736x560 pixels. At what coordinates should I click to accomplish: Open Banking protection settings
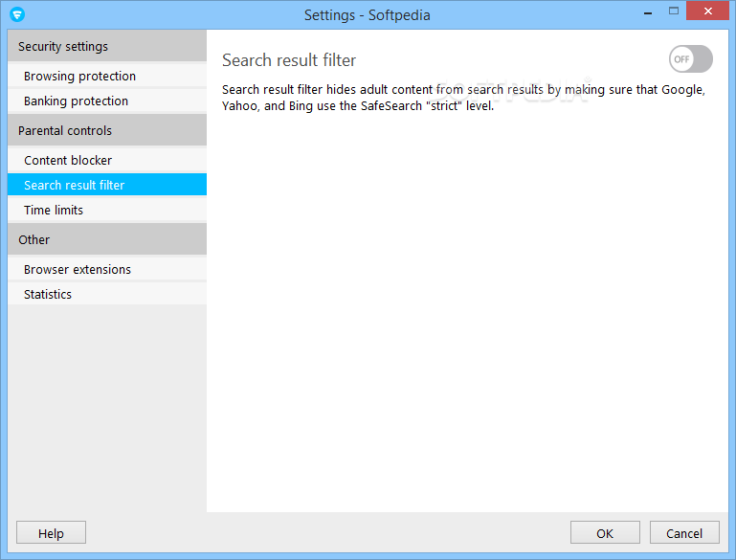(x=107, y=101)
